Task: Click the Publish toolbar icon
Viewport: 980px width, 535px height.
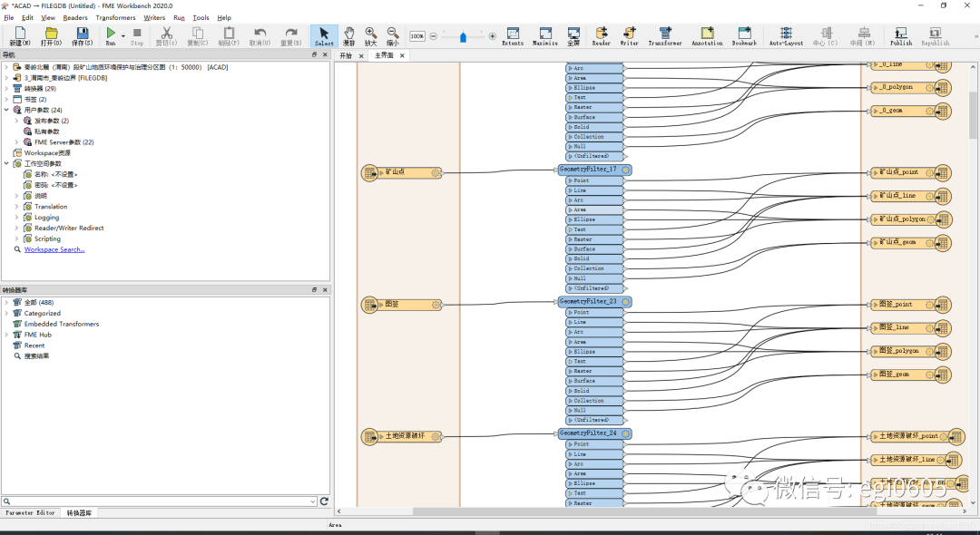Action: click(x=900, y=34)
